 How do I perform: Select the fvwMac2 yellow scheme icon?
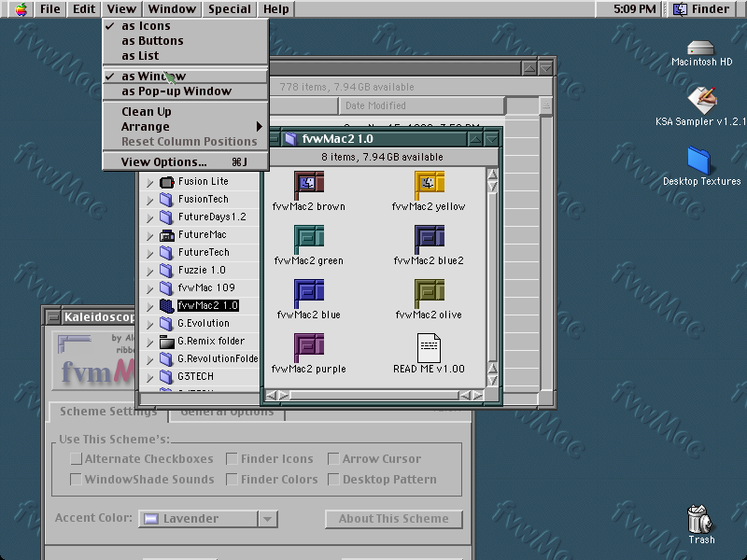point(430,185)
